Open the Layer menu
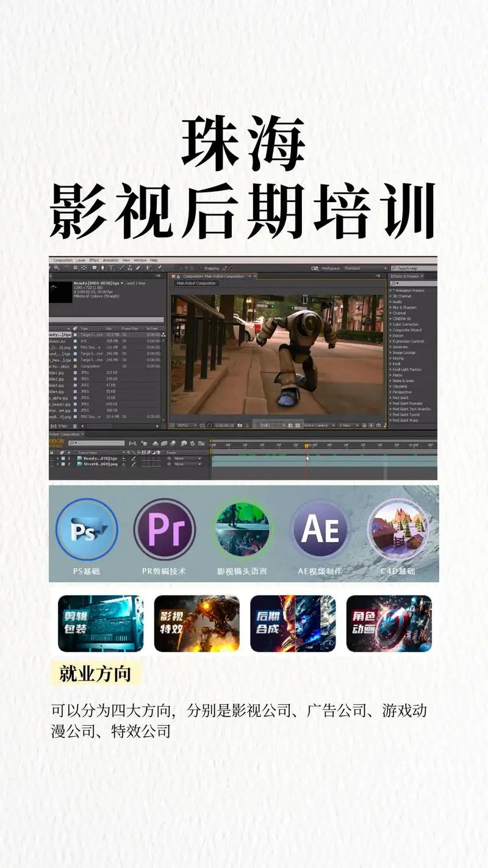Viewport: 488px width, 868px height. click(x=81, y=260)
